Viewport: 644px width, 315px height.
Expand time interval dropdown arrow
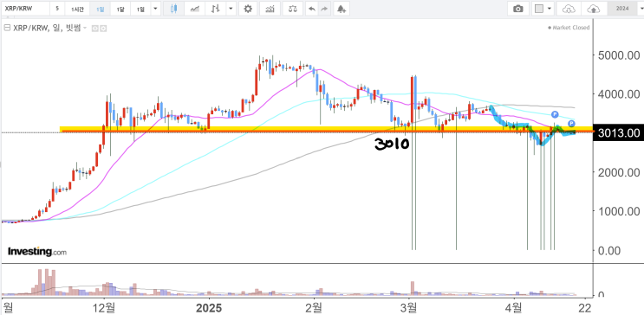pos(155,8)
